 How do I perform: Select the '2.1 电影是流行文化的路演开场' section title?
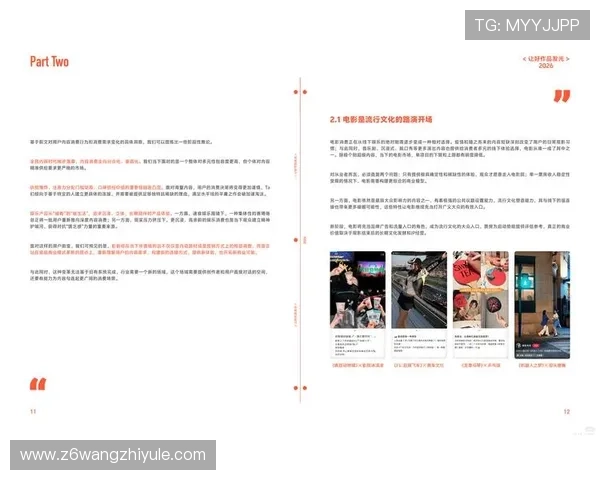pos(381,119)
